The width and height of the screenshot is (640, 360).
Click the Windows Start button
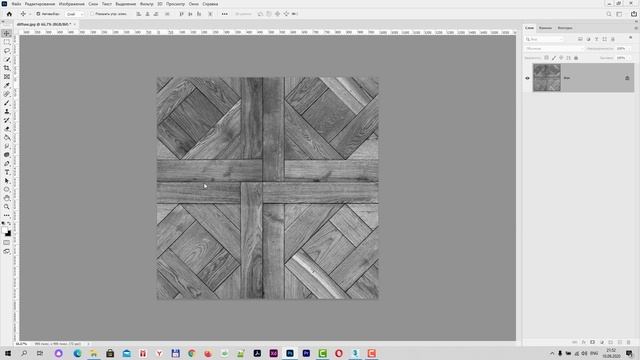8,353
